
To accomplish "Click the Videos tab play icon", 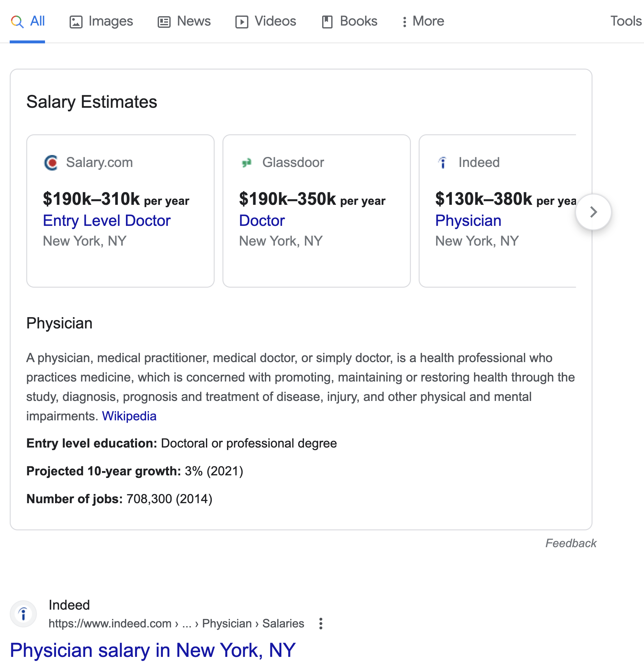I will (x=242, y=22).
